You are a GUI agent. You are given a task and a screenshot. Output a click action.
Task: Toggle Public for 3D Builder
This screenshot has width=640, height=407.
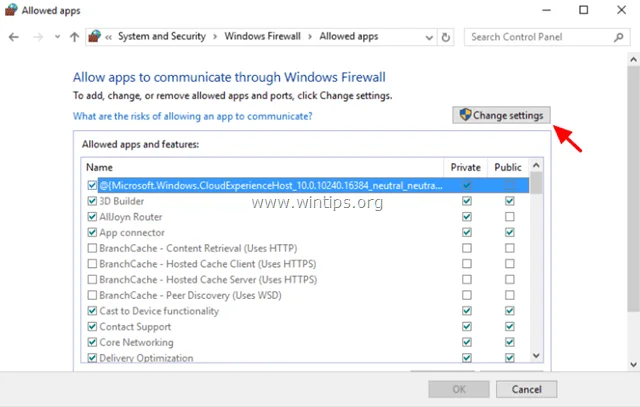click(509, 201)
